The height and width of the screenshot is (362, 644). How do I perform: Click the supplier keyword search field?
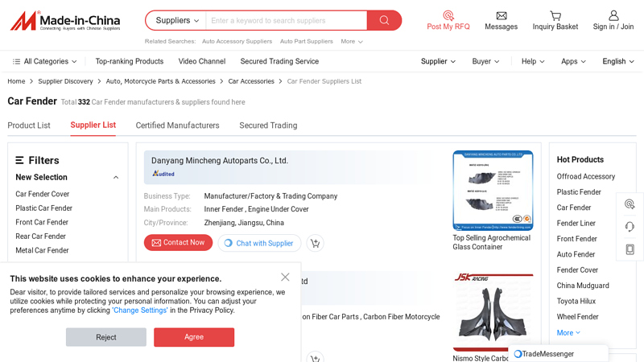287,21
